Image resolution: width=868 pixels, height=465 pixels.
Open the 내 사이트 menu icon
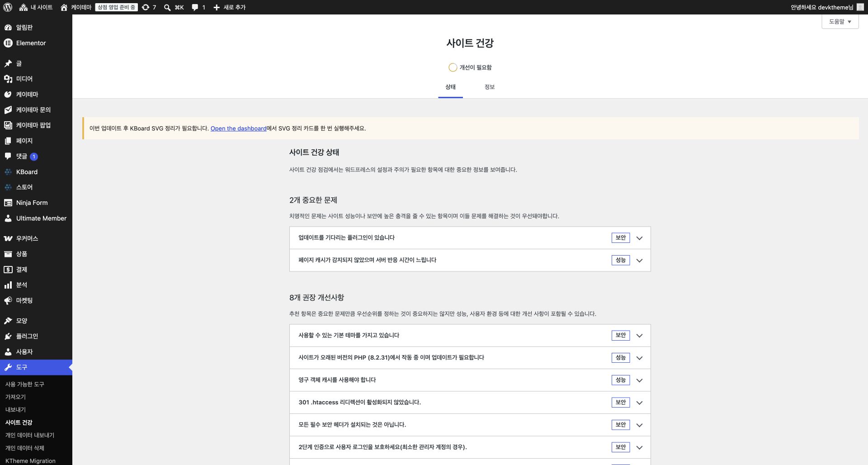pos(24,7)
